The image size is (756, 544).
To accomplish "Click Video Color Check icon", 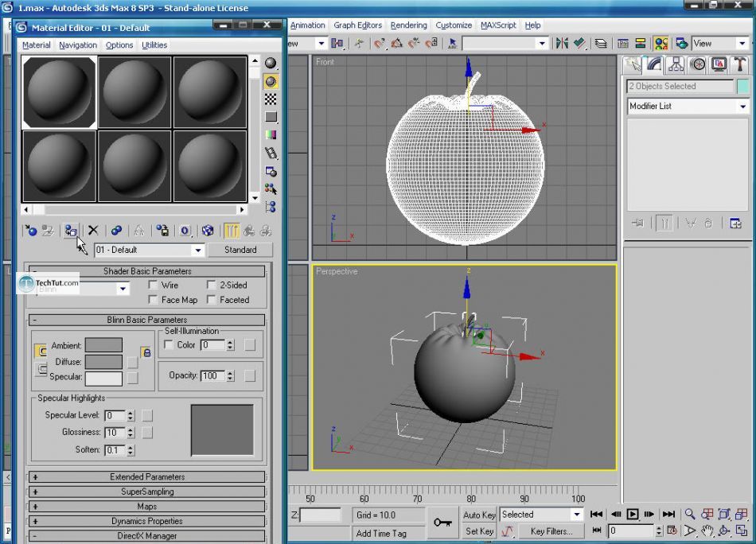I will 271,135.
